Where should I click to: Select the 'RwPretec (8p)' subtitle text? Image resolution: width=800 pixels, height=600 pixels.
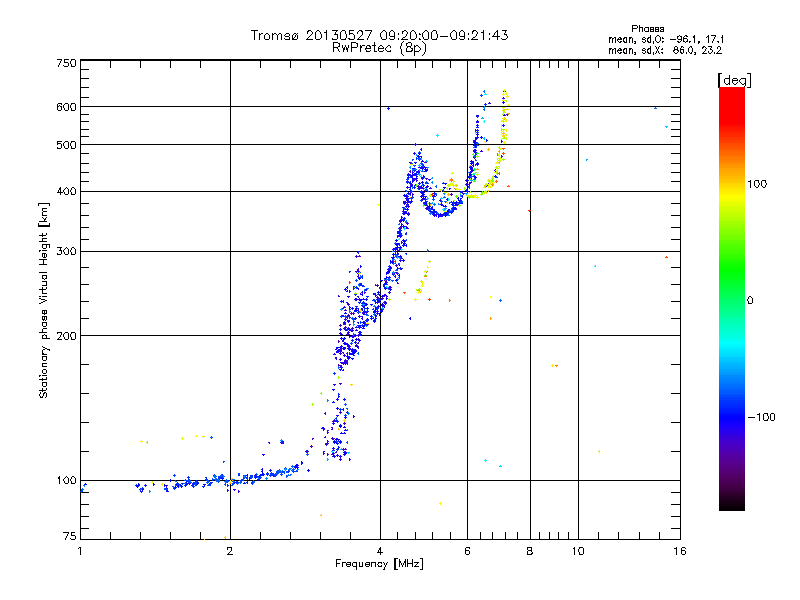[379, 48]
